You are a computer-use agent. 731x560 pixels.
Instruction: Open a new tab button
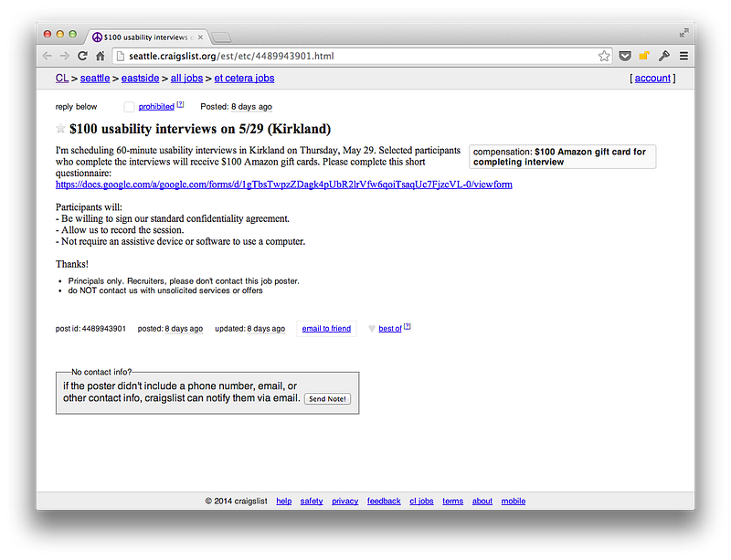(221, 37)
